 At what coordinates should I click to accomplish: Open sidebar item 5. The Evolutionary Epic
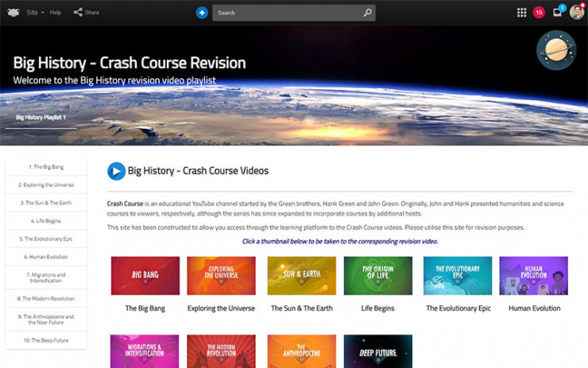point(46,239)
